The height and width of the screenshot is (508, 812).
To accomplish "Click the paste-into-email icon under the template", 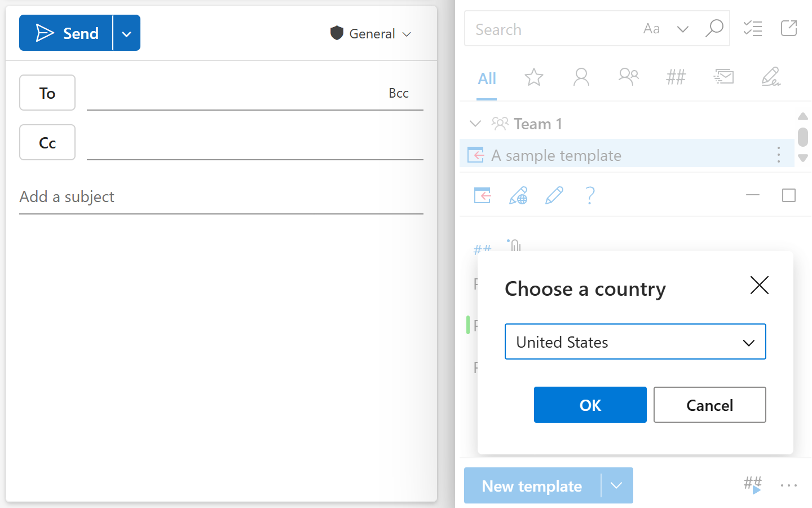I will (482, 195).
